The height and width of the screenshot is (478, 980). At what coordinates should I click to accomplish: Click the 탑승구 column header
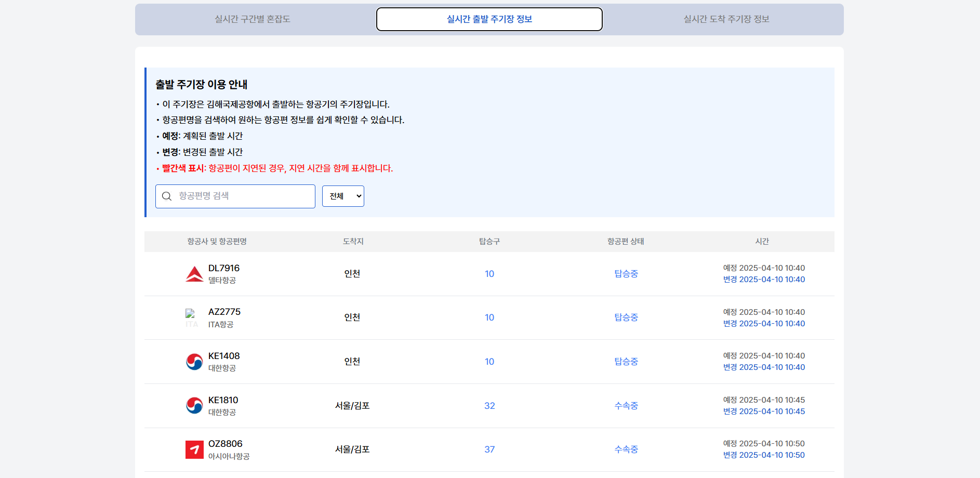tap(489, 242)
